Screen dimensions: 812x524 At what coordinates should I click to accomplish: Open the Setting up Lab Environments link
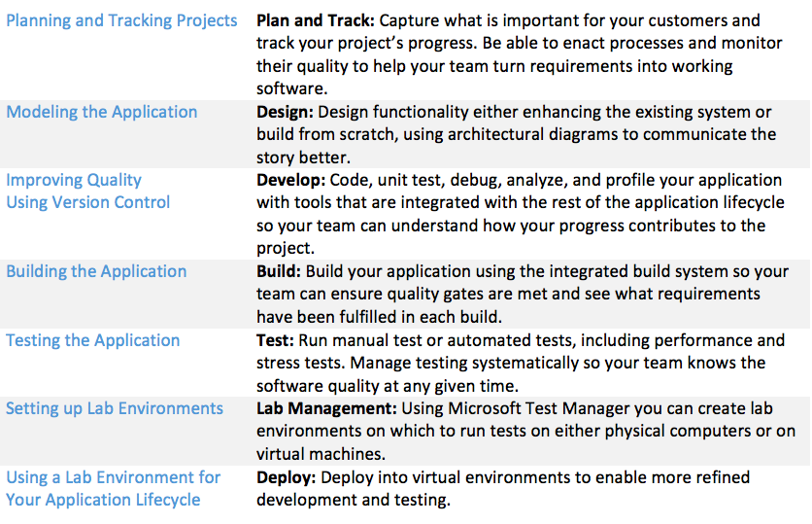pyautogui.click(x=115, y=408)
